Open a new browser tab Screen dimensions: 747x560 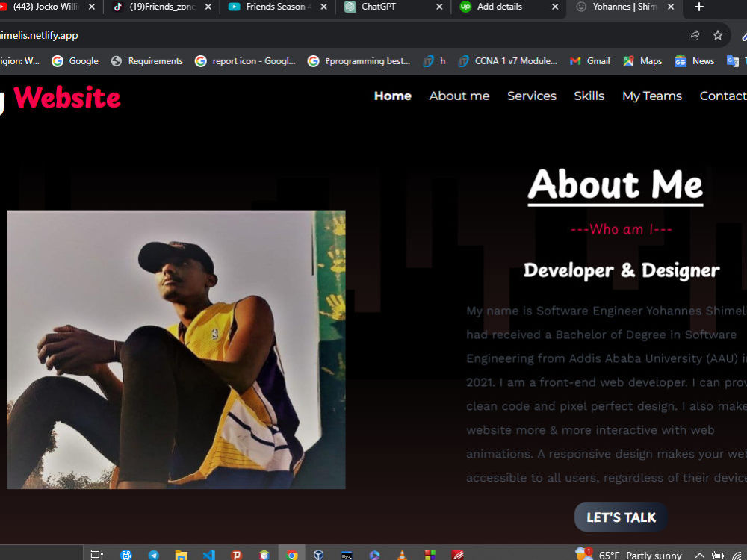coord(698,7)
